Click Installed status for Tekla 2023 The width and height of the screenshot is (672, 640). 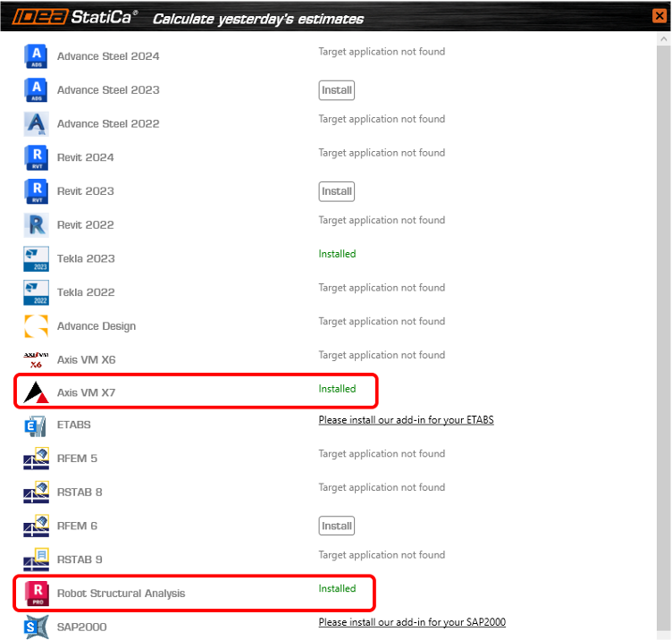pos(337,254)
